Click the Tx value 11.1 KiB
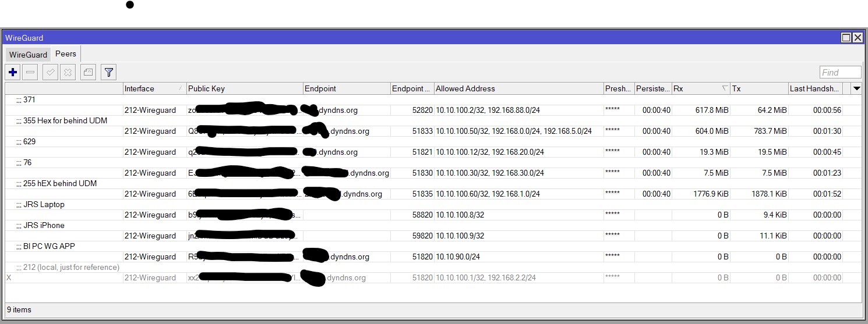 [x=773, y=236]
